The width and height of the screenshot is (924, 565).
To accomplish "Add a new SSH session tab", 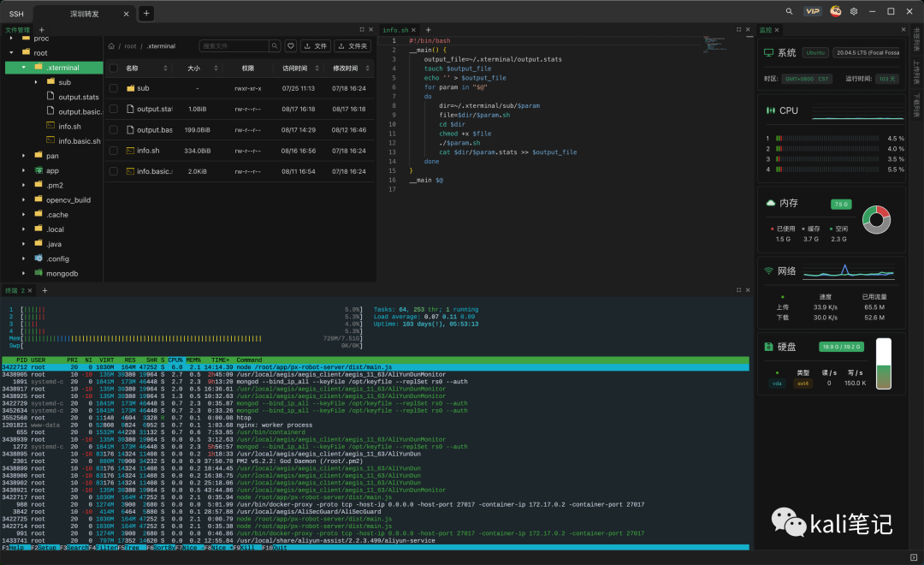I will [146, 13].
